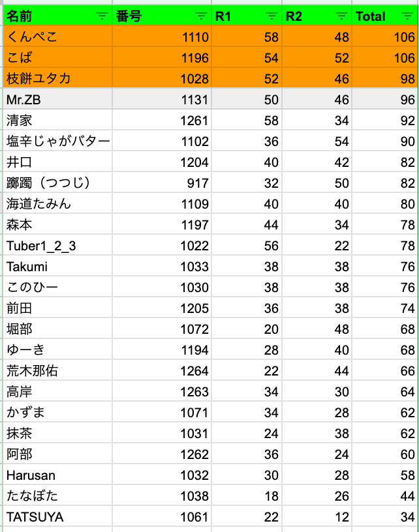Viewport: 419px width, 532px height.
Task: Select the TATSUYA name cell
Action: point(57,517)
